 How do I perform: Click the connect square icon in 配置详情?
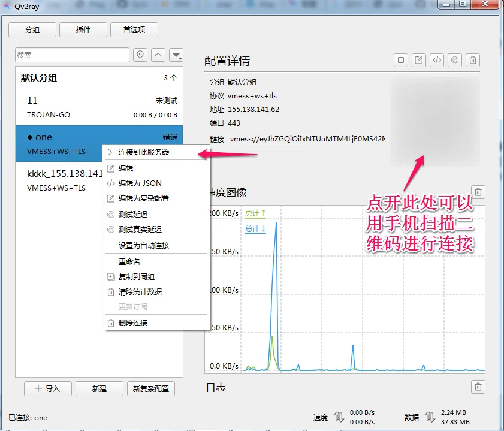click(x=401, y=60)
